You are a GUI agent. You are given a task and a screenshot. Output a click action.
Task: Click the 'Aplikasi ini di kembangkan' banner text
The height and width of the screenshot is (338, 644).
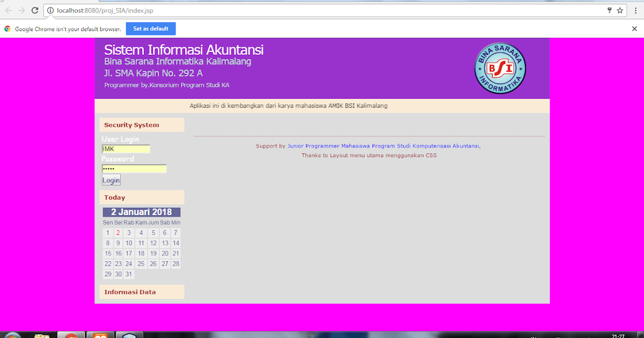tap(289, 106)
